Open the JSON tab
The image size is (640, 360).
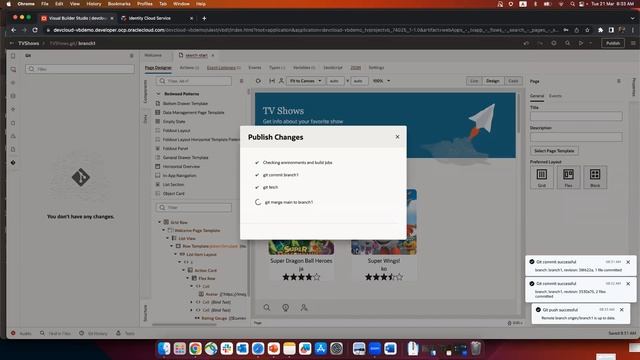356,68
